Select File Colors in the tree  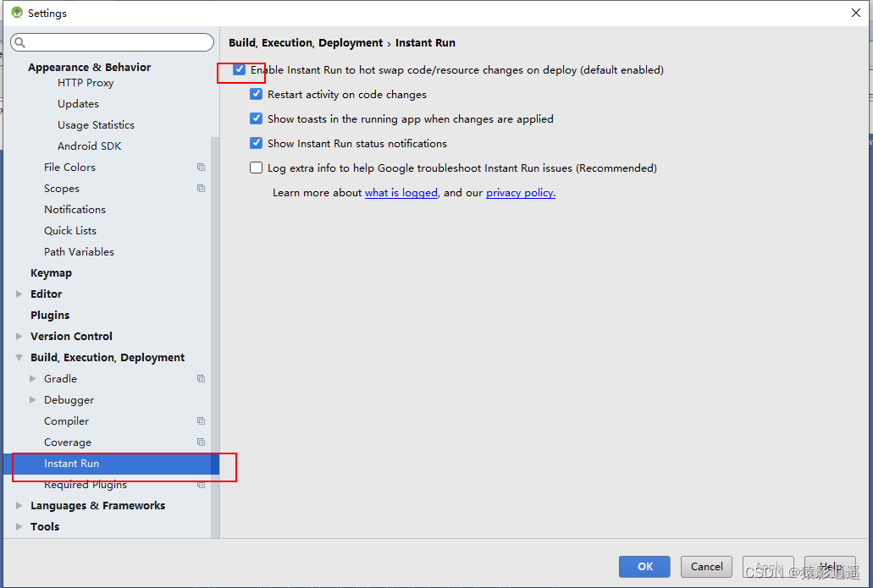[69, 167]
